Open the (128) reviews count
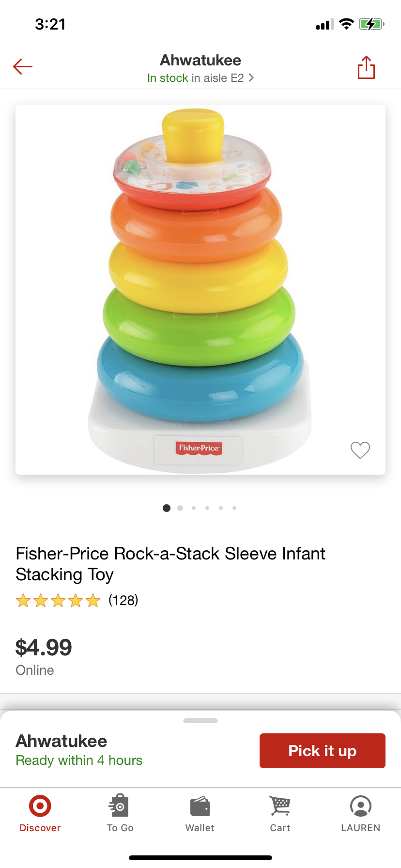The width and height of the screenshot is (401, 868). 123,601
